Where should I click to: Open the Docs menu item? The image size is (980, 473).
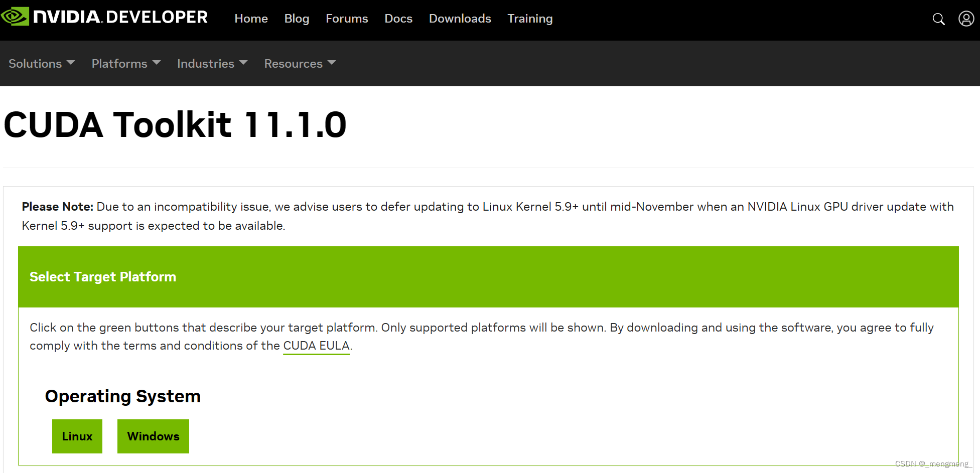pyautogui.click(x=398, y=19)
